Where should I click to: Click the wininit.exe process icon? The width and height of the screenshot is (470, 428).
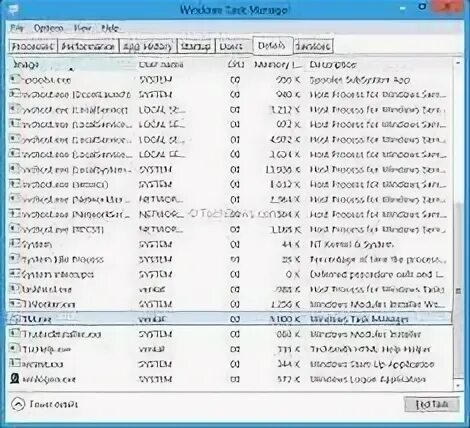tap(15, 363)
